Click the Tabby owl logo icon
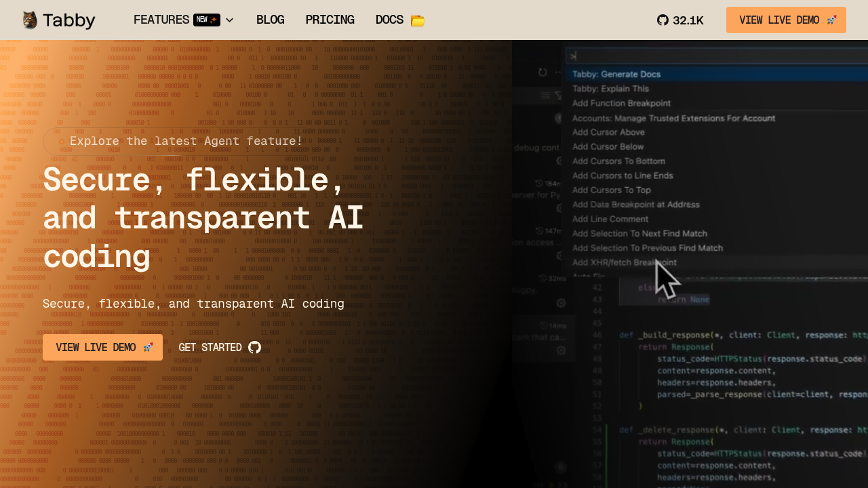The image size is (868, 488). (29, 20)
